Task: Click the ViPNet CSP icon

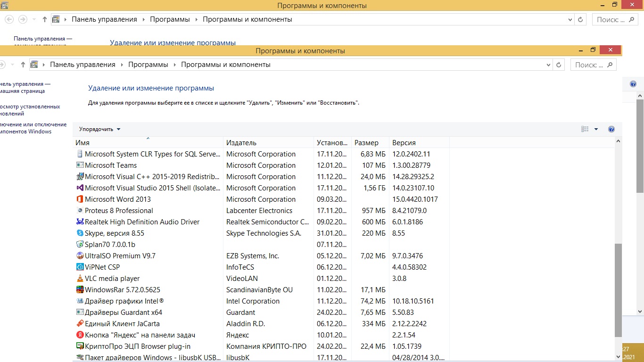Action: click(x=80, y=267)
